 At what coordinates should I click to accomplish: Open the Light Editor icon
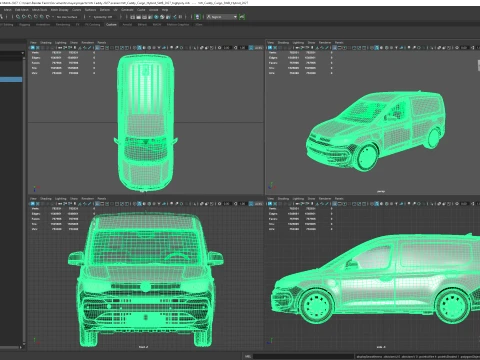[x=168, y=17]
